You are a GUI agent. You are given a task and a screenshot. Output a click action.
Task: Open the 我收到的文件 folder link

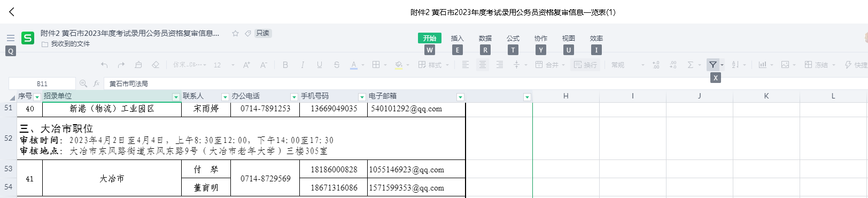point(70,44)
